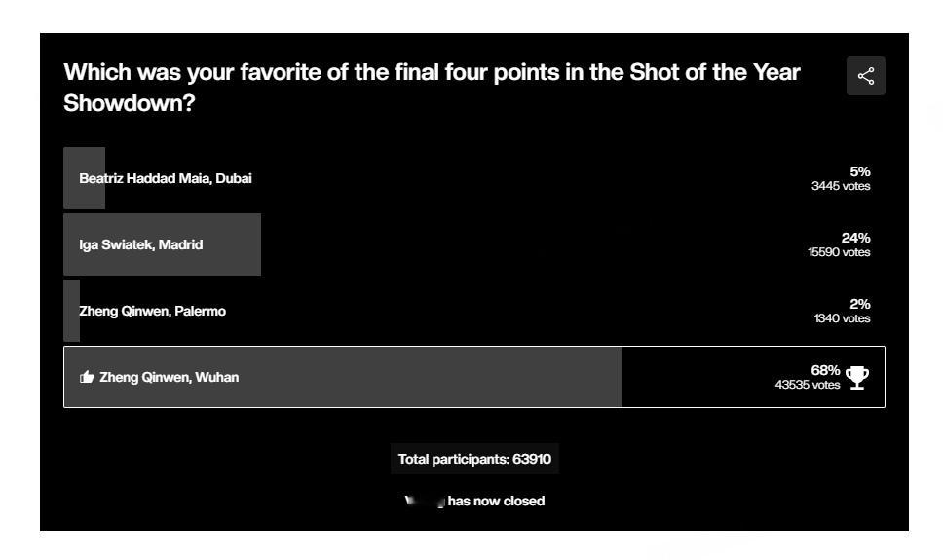Click the 5% result label
943x560 pixels.
(860, 171)
